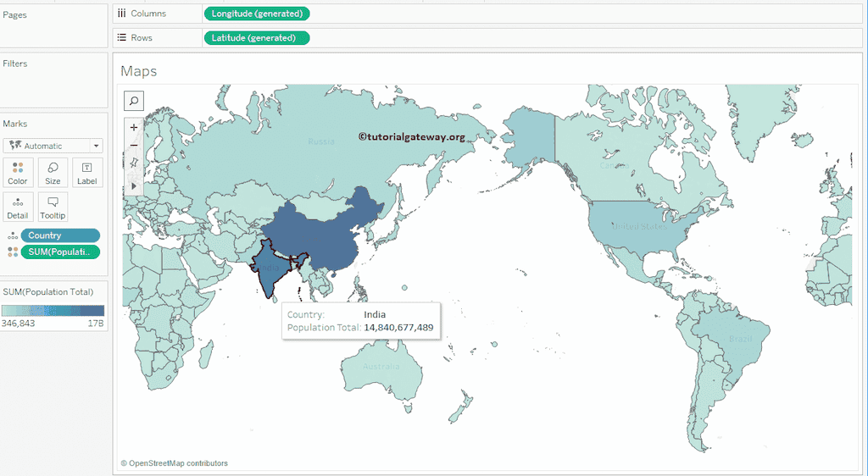Click the pin icon in map toolbar

(133, 163)
